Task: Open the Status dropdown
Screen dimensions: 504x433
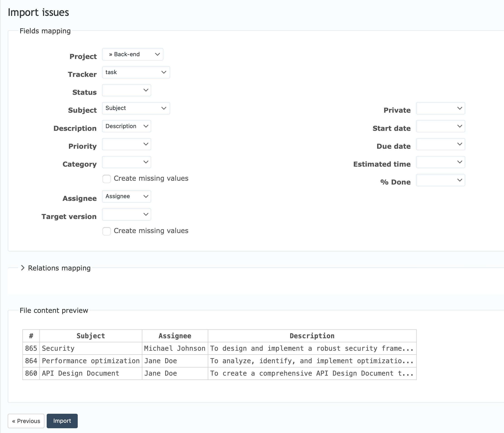Action: click(x=126, y=90)
